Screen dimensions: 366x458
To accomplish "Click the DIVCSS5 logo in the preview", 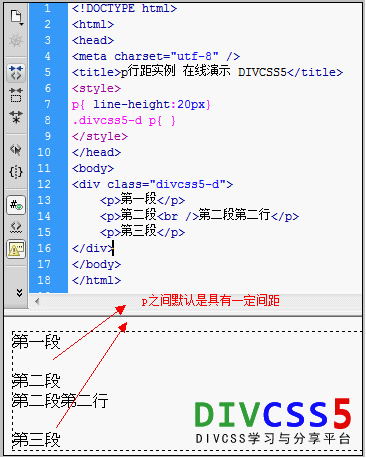I will (273, 421).
